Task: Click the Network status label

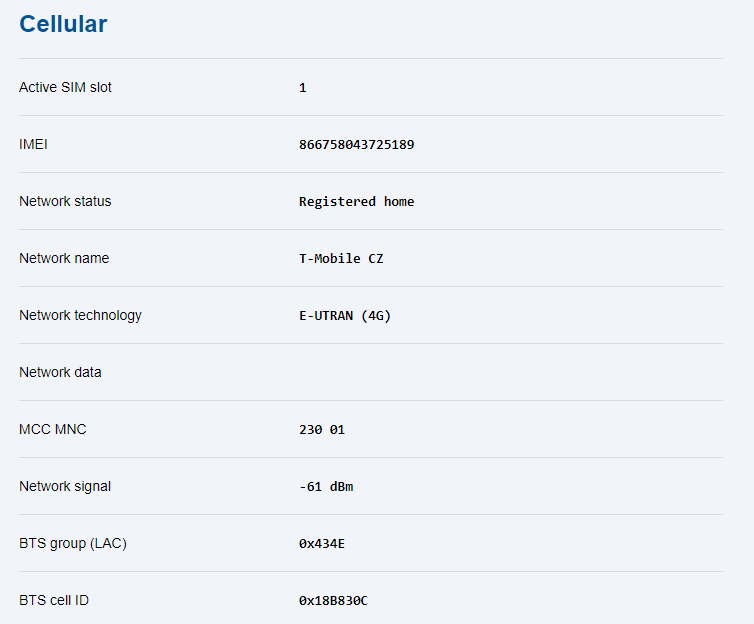Action: pyautogui.click(x=65, y=201)
